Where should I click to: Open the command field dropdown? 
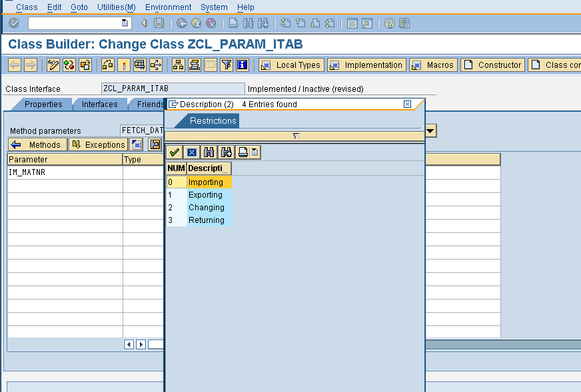click(x=123, y=23)
